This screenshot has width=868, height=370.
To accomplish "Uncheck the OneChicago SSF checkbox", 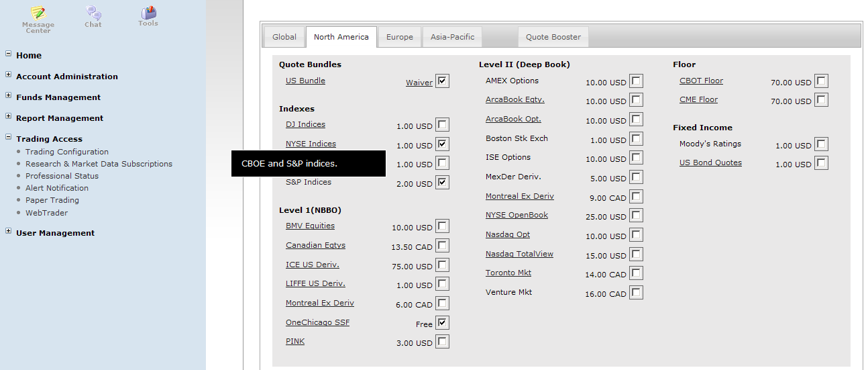I will 442,322.
